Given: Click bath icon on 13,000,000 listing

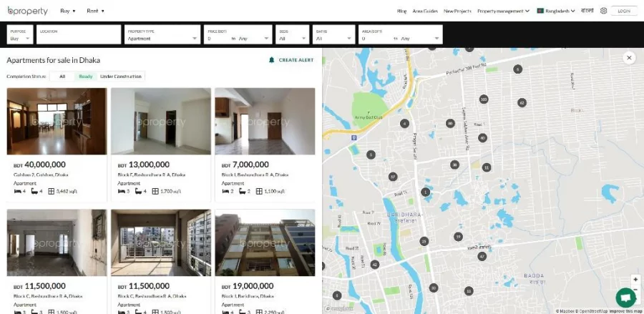Looking at the screenshot, I should click(138, 191).
